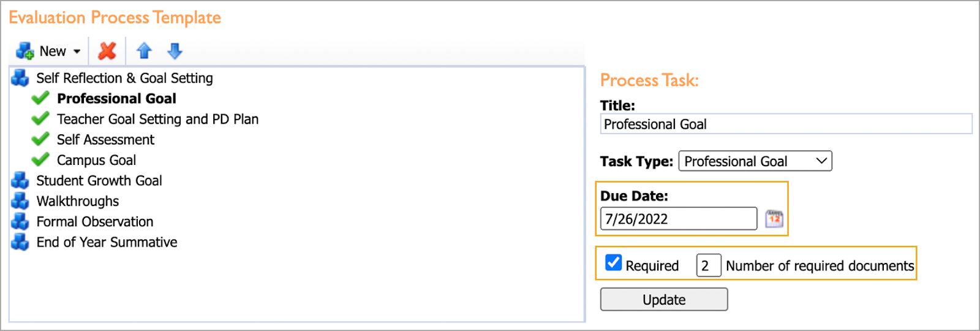Click the red X delete icon

click(107, 51)
